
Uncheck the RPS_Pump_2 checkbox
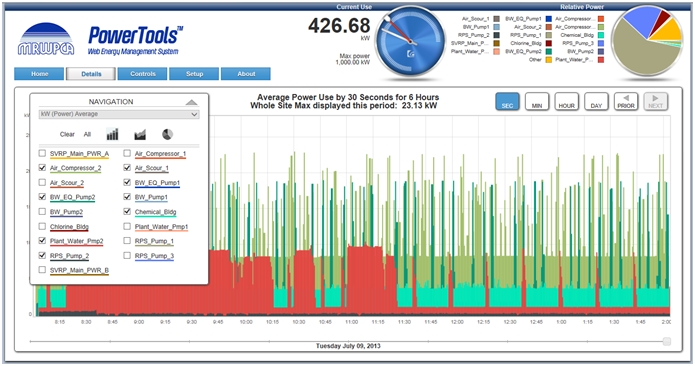pyautogui.click(x=42, y=255)
